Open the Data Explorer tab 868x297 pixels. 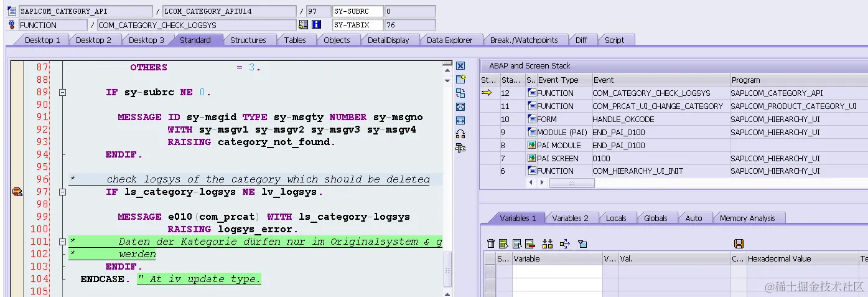[x=449, y=40]
